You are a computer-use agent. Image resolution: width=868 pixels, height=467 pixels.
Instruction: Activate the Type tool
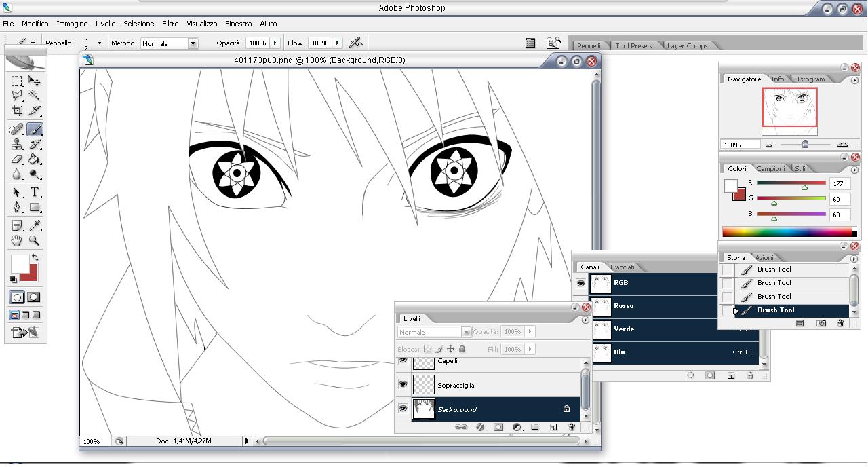tap(34, 192)
